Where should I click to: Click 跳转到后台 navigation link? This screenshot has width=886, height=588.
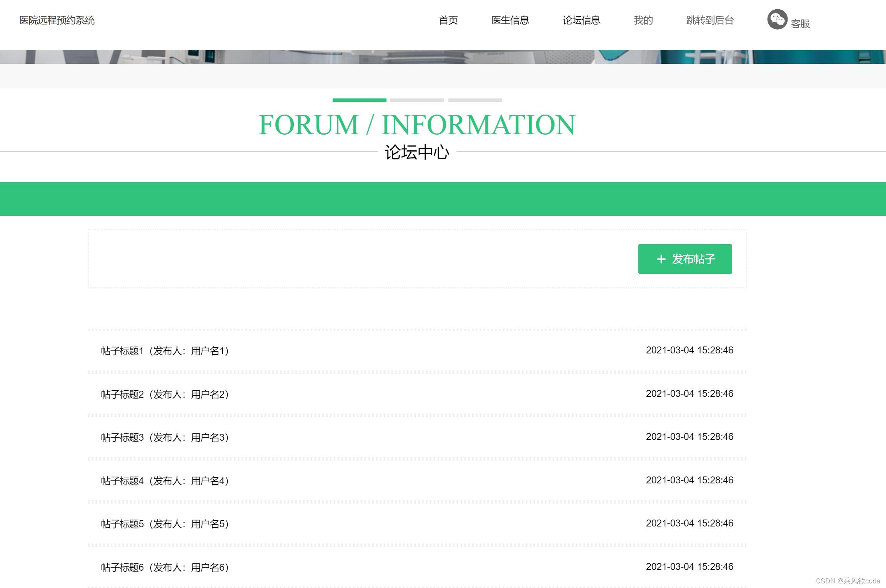(710, 20)
